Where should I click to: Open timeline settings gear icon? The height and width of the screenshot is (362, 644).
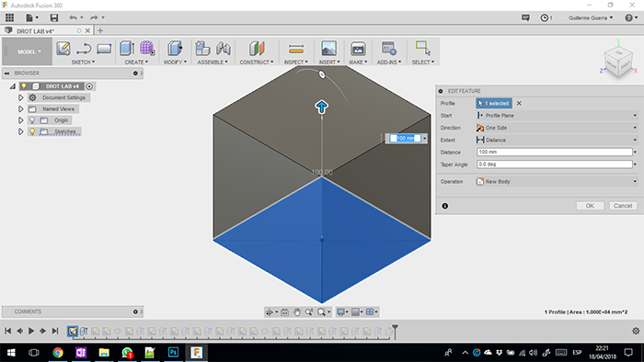click(636, 331)
